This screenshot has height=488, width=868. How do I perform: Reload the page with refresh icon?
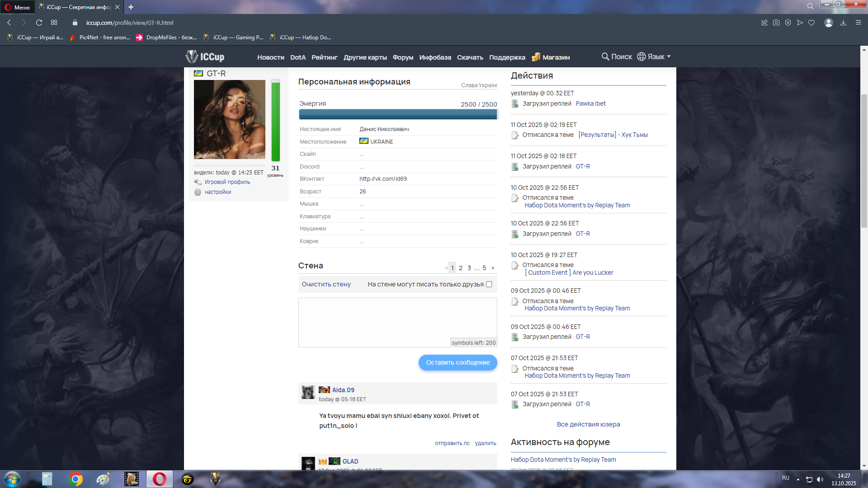pyautogui.click(x=39, y=23)
